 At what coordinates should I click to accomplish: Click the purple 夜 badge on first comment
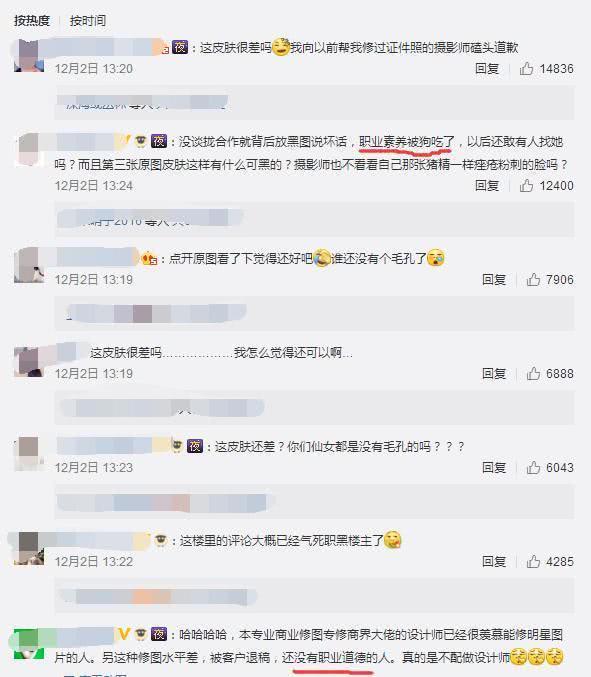point(180,47)
